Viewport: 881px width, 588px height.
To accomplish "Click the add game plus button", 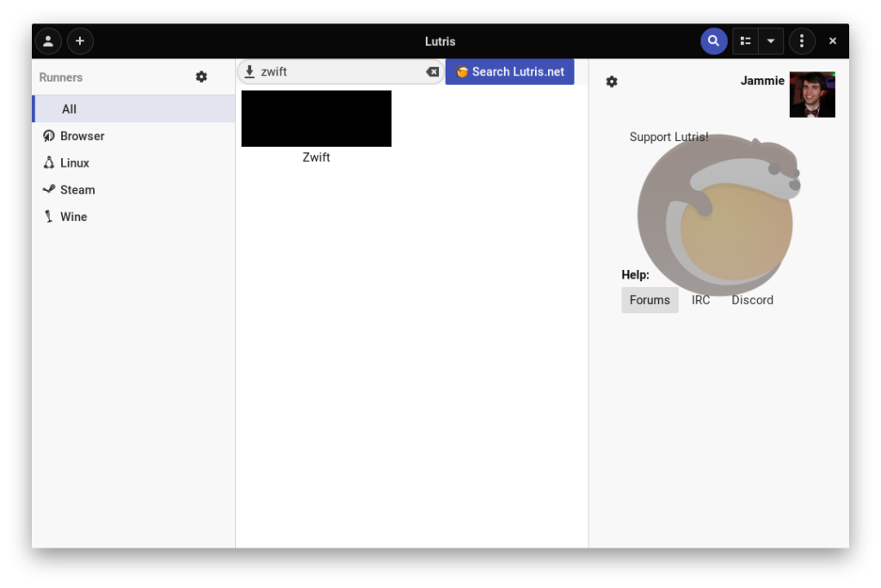I will (x=80, y=41).
